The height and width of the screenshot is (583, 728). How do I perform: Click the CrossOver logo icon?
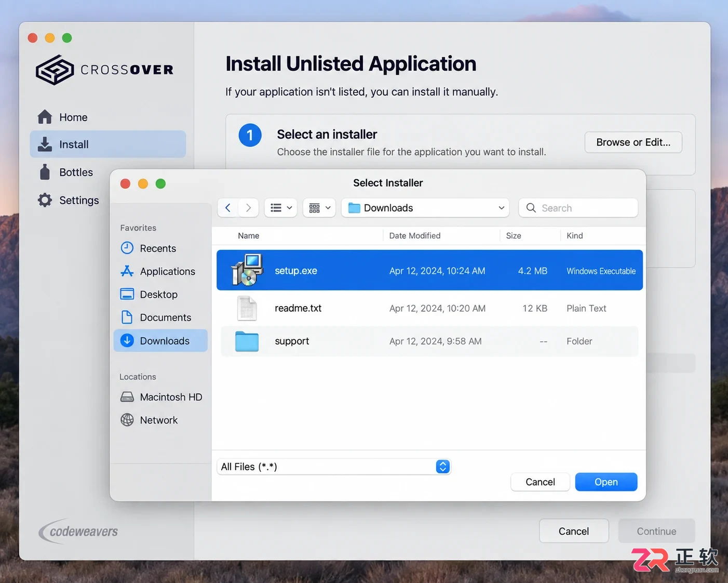(55, 70)
